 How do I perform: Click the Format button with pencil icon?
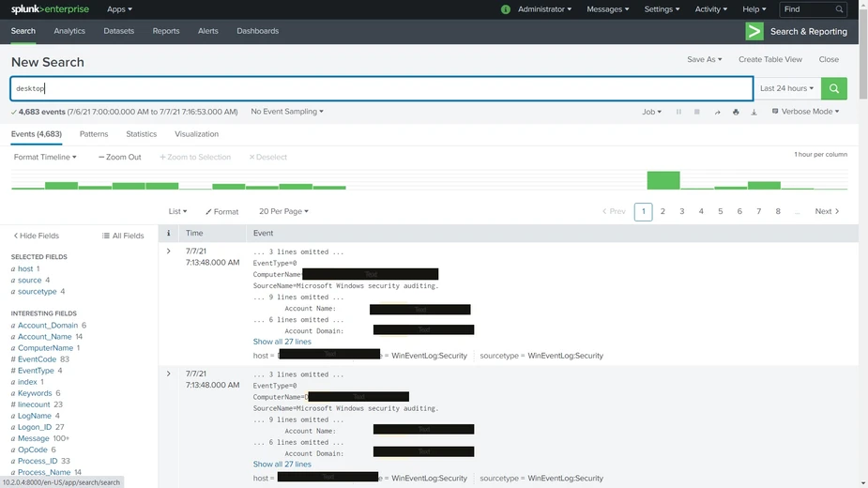(x=222, y=211)
